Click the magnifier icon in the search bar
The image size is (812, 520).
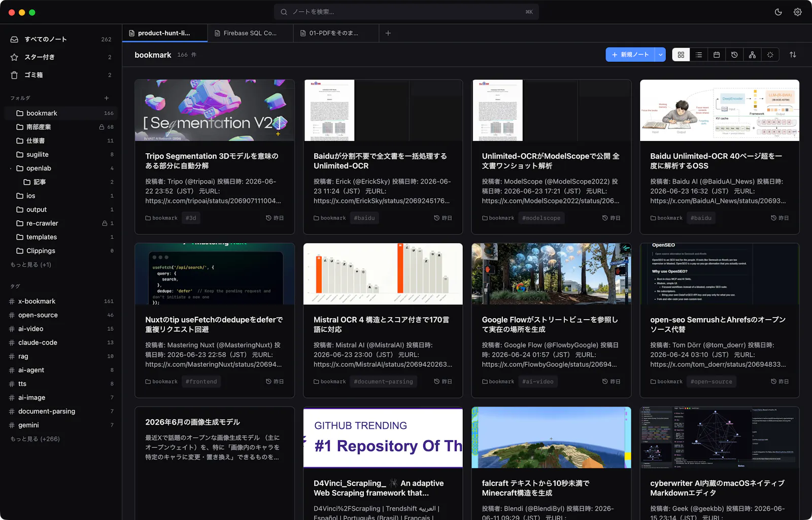[x=284, y=12]
